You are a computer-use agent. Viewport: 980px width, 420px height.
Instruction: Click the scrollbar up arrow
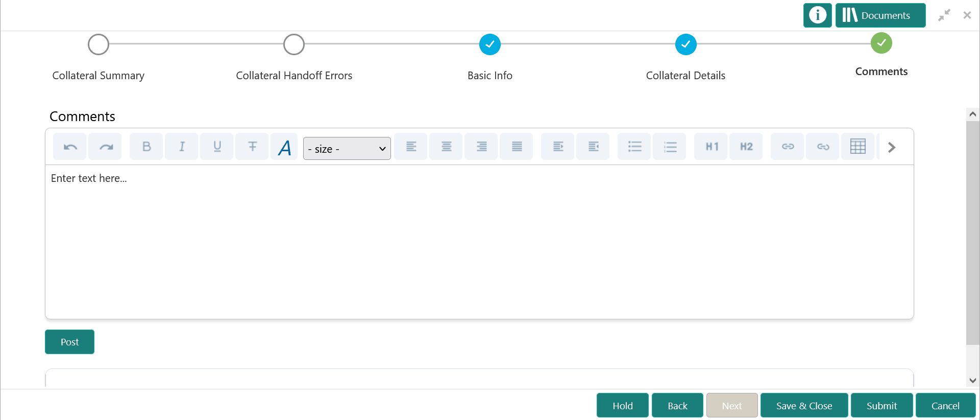[973, 114]
